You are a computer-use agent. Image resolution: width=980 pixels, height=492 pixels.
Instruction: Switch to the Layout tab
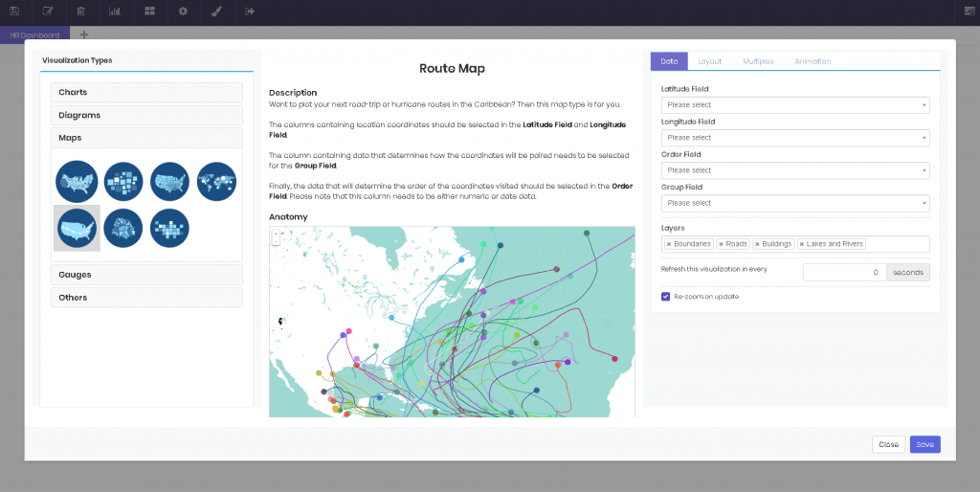pos(709,61)
